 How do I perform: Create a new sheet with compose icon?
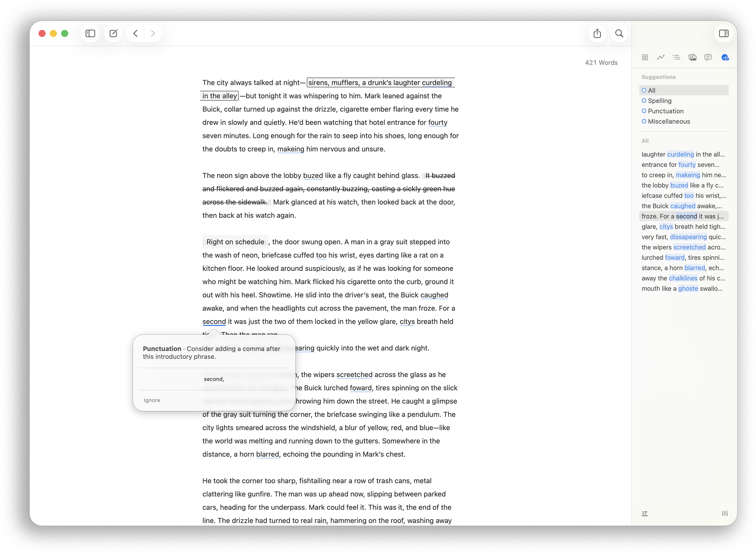click(113, 33)
